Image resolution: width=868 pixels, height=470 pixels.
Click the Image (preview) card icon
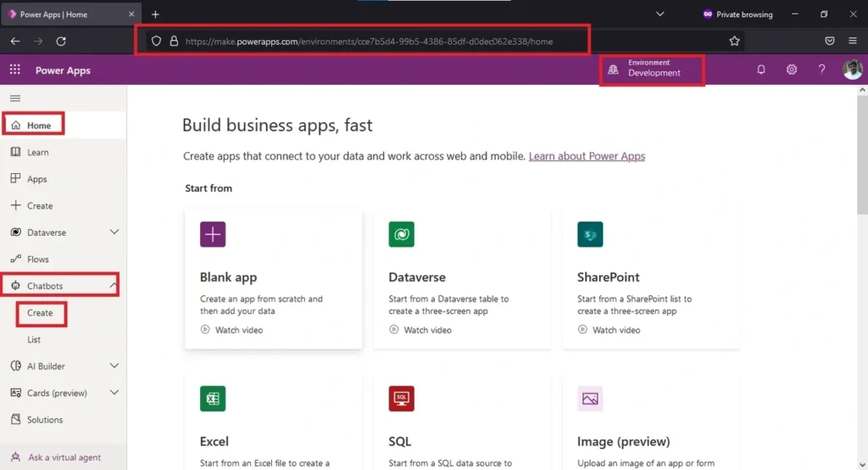pos(590,399)
